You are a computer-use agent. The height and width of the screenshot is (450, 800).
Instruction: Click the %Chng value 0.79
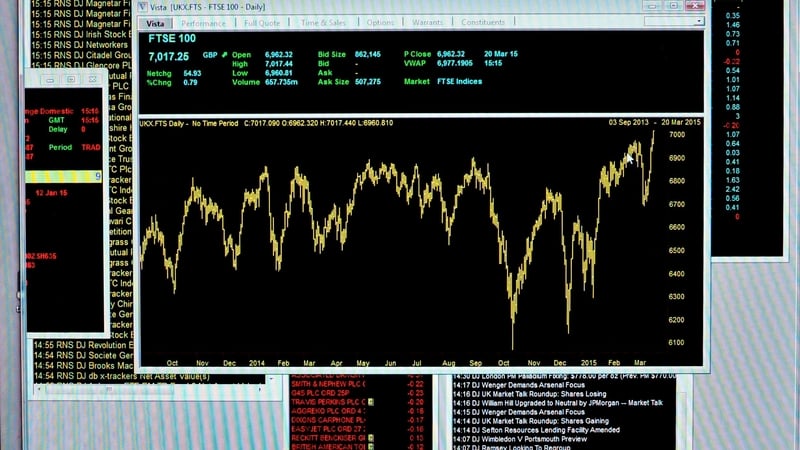point(190,83)
